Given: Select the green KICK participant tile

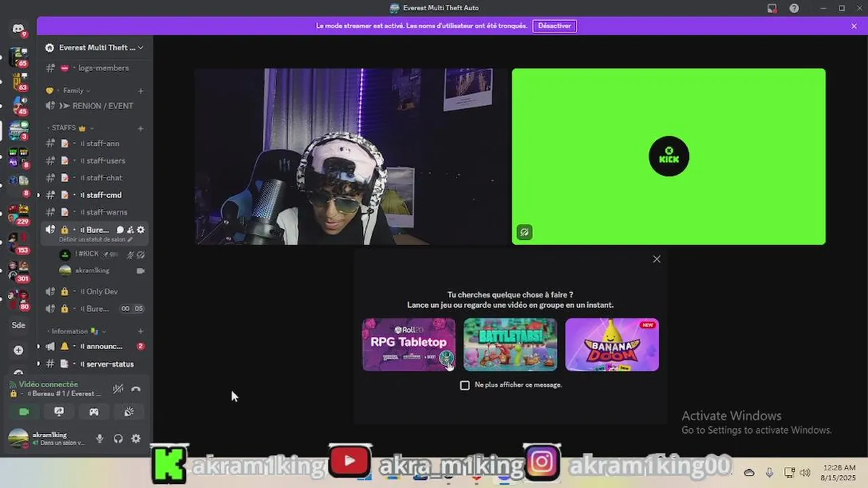Looking at the screenshot, I should (669, 157).
